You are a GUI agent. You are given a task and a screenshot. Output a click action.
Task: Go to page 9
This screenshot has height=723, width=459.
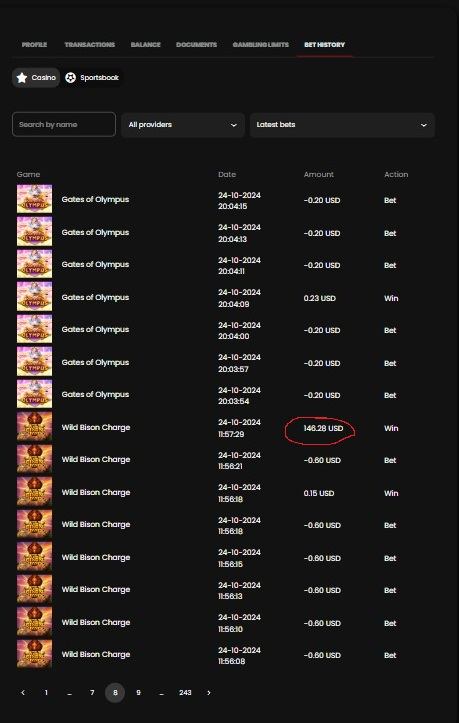pyautogui.click(x=138, y=693)
